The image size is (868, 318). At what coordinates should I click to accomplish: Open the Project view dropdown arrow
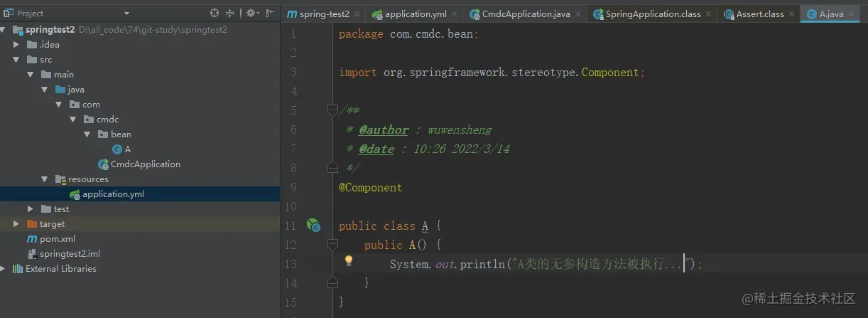[x=126, y=14]
